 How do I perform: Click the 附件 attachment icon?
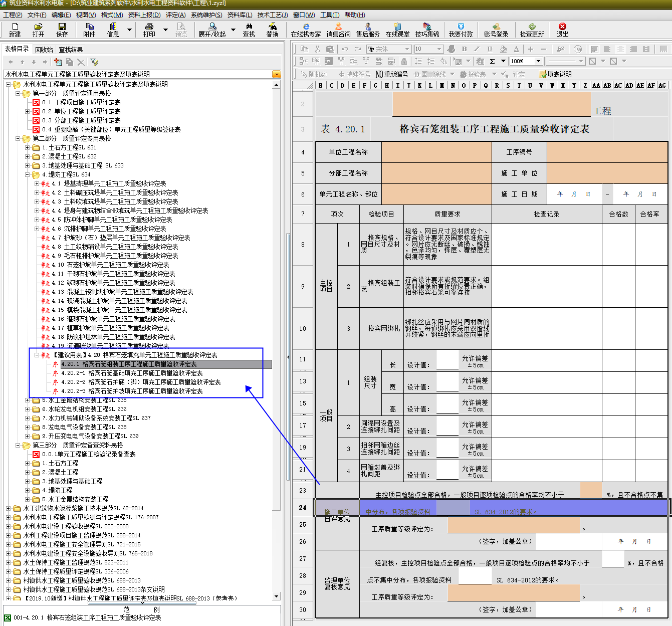point(89,30)
